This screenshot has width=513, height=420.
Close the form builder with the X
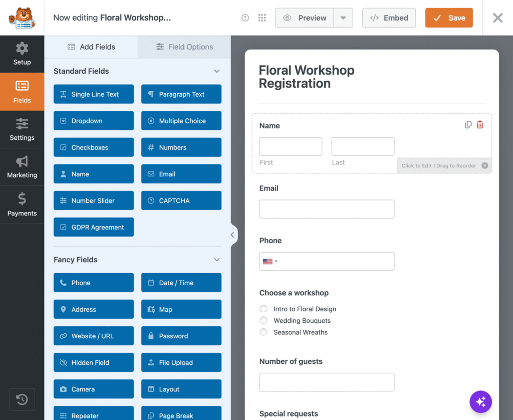497,18
